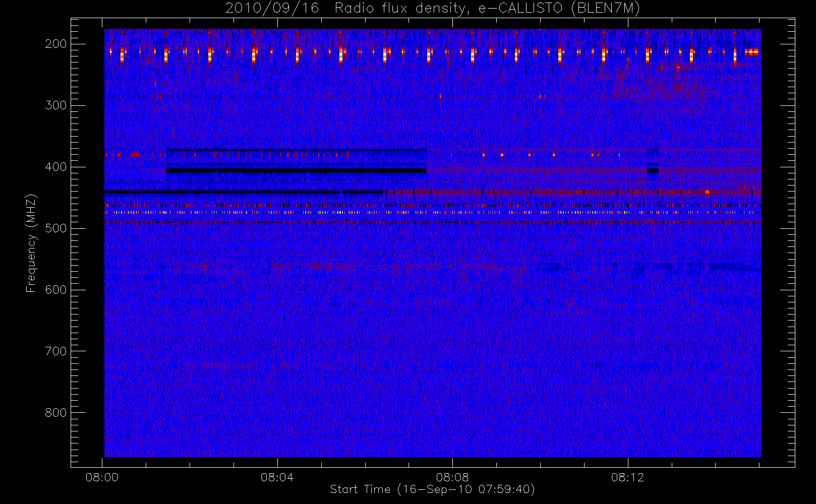Click the 08:08 time axis label
The height and width of the screenshot is (504, 816).
coord(452,477)
